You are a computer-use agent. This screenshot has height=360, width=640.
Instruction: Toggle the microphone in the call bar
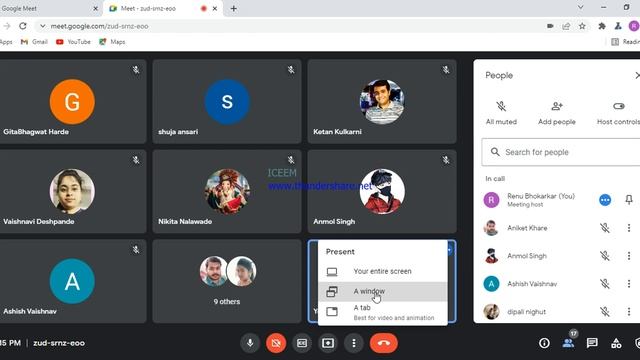(x=250, y=343)
